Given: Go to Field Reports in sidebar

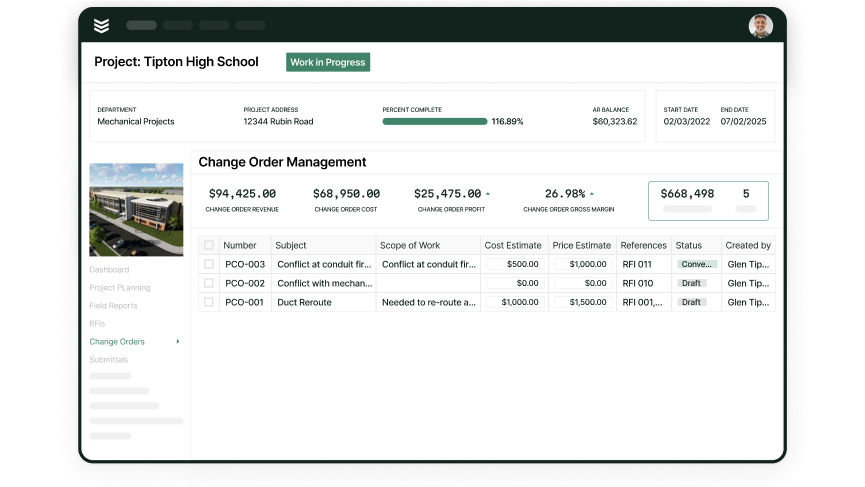Looking at the screenshot, I should click(x=113, y=306).
